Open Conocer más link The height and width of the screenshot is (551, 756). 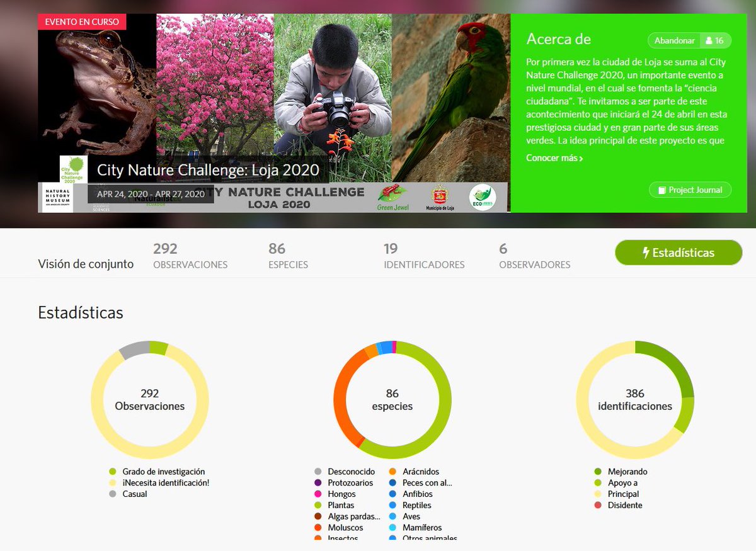554,158
